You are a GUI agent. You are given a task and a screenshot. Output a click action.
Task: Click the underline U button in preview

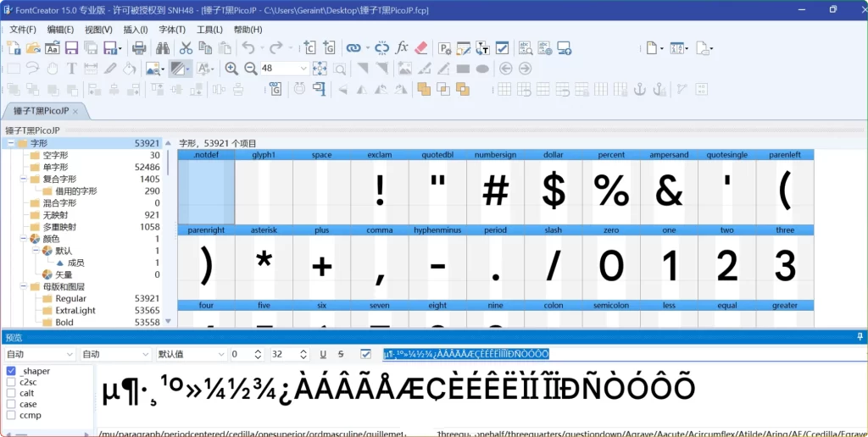point(323,354)
